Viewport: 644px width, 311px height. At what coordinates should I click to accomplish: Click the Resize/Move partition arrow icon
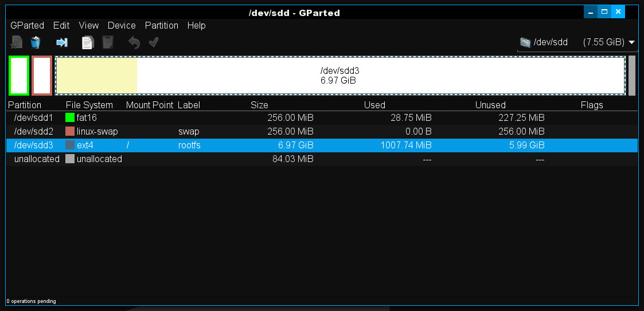click(61, 42)
